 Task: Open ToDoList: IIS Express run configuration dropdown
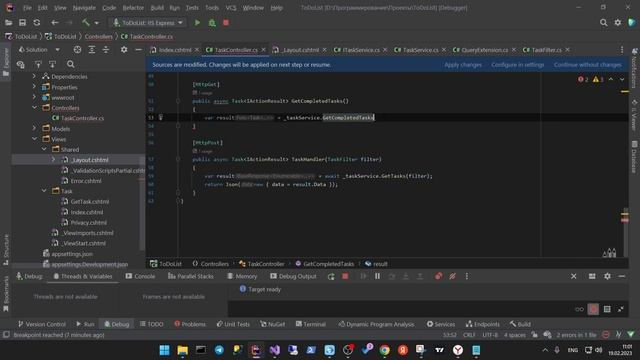coord(149,23)
